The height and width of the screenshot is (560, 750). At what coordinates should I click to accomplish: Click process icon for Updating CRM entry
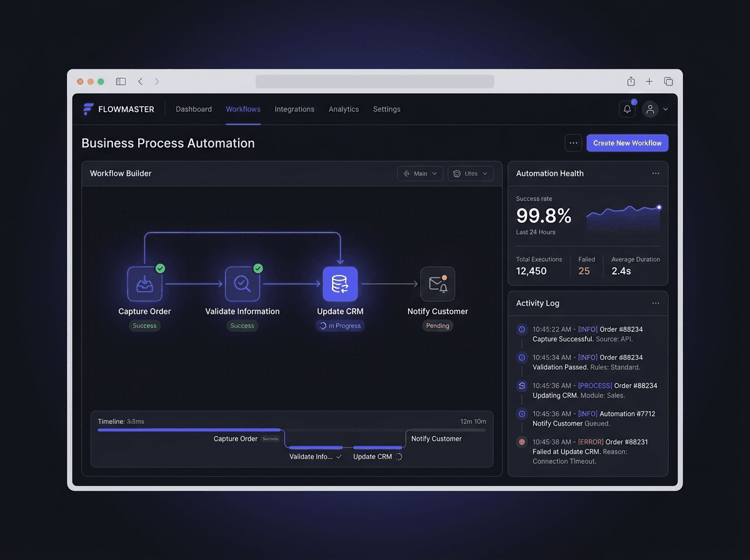pos(522,386)
